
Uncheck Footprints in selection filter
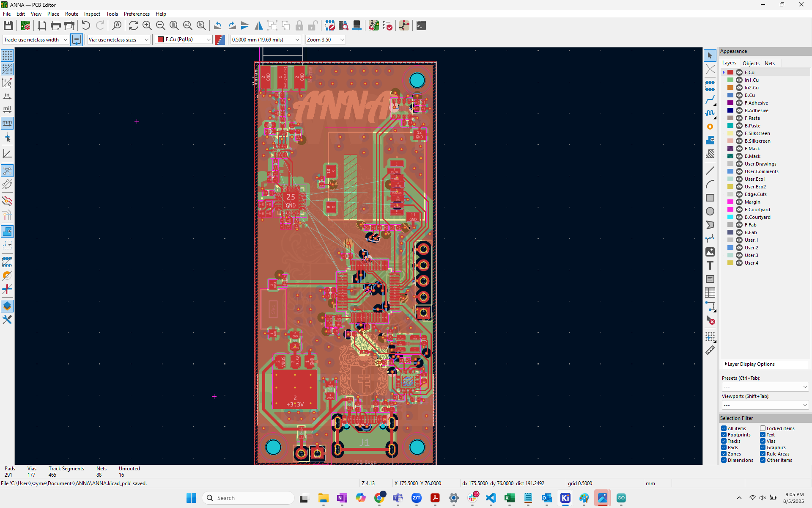coord(724,435)
